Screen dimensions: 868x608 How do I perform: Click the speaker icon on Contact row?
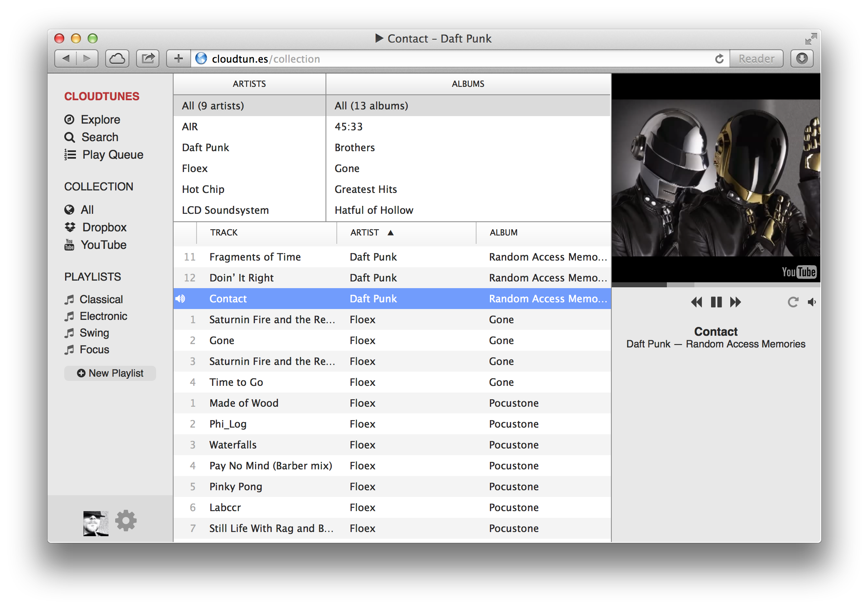tap(182, 299)
